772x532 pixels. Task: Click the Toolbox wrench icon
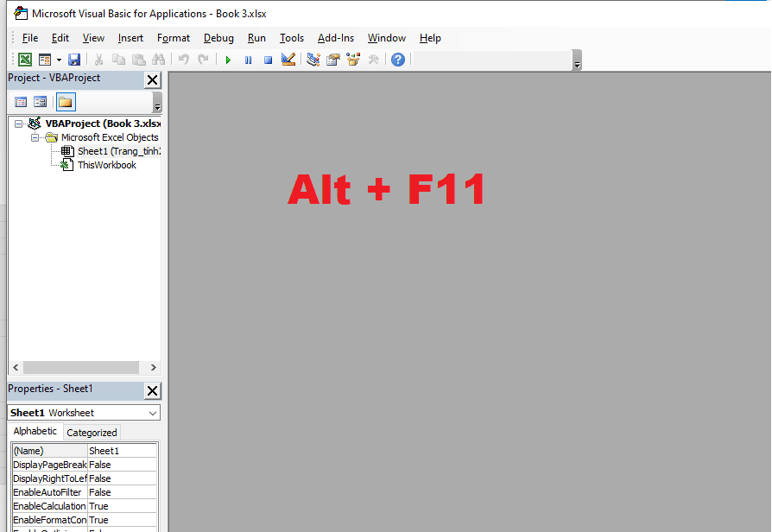[x=373, y=60]
